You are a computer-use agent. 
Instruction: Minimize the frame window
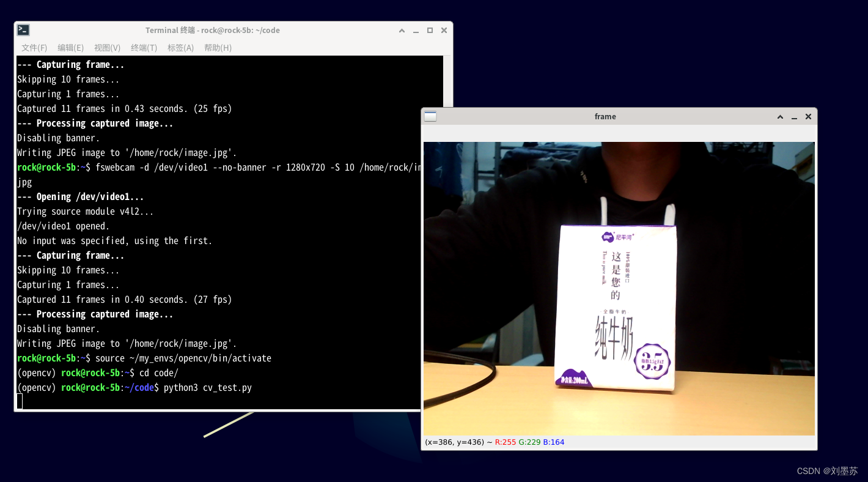[794, 117]
